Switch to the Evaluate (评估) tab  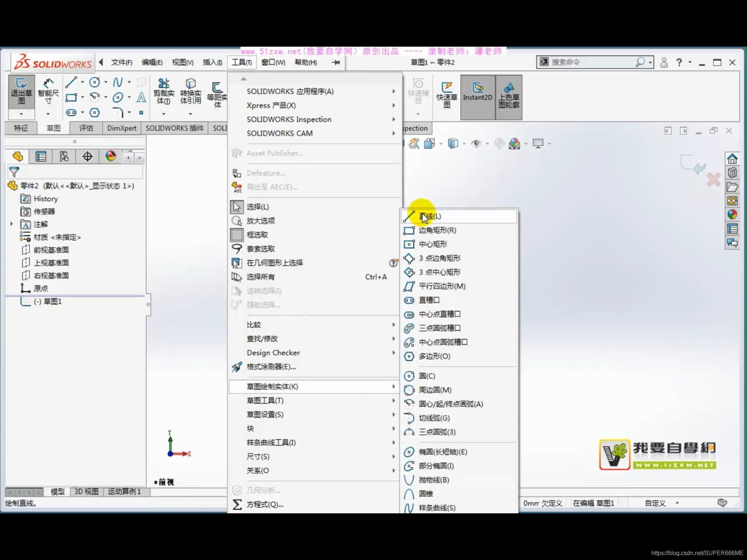pyautogui.click(x=86, y=128)
